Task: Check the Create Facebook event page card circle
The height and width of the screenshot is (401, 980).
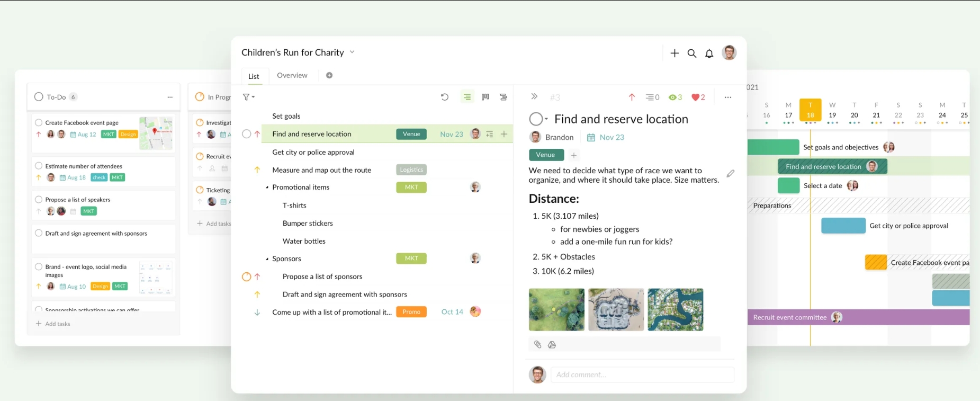Action: 39,122
